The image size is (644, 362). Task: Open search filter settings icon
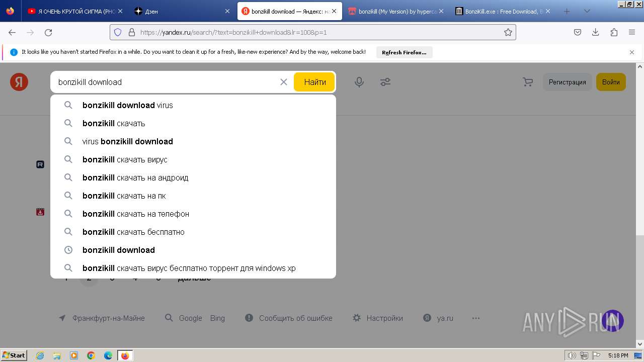[x=385, y=82]
